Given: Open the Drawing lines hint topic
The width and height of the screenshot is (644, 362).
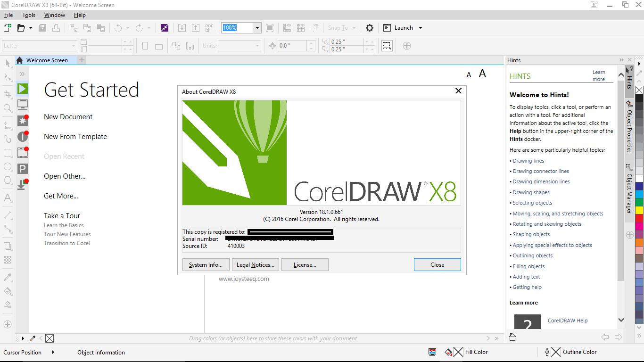Looking at the screenshot, I should pyautogui.click(x=528, y=161).
